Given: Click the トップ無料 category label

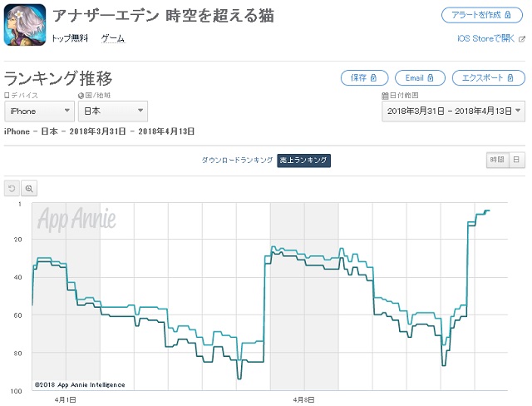Looking at the screenshot, I should click(x=70, y=38).
